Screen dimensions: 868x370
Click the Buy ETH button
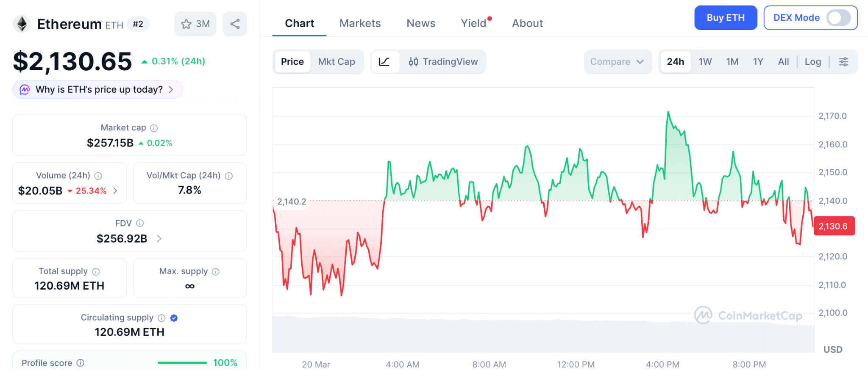725,18
